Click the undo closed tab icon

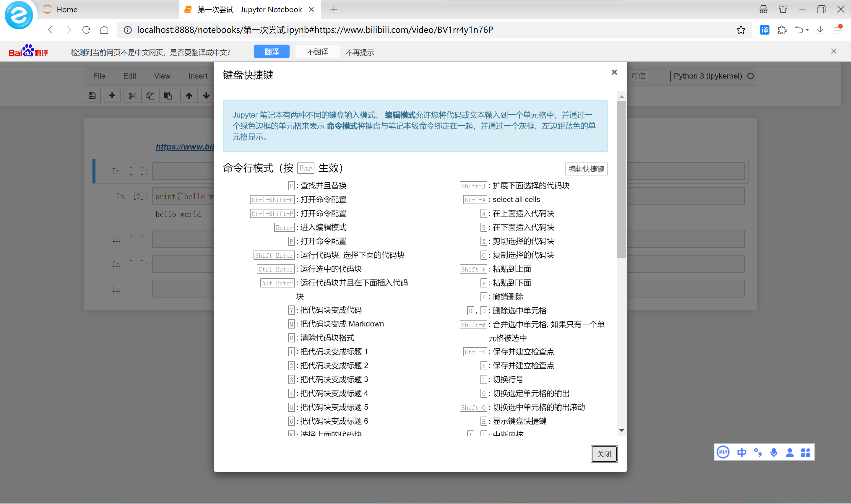tap(799, 30)
